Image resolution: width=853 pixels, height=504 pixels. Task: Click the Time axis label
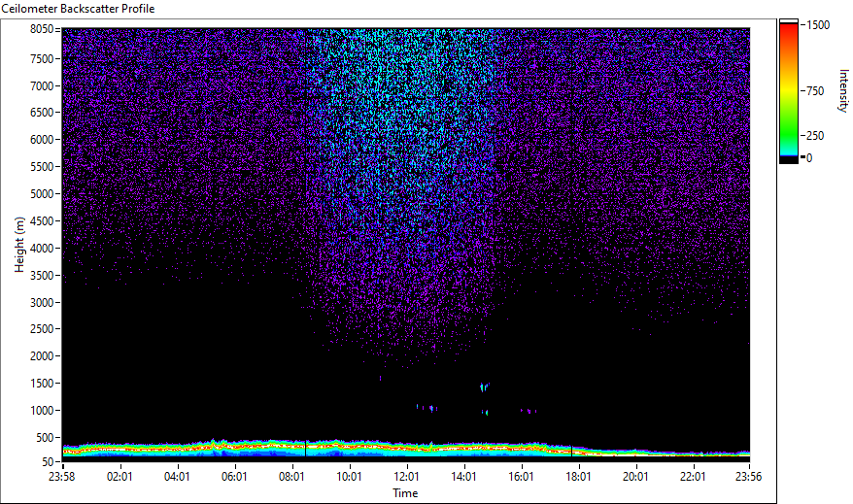point(405,493)
